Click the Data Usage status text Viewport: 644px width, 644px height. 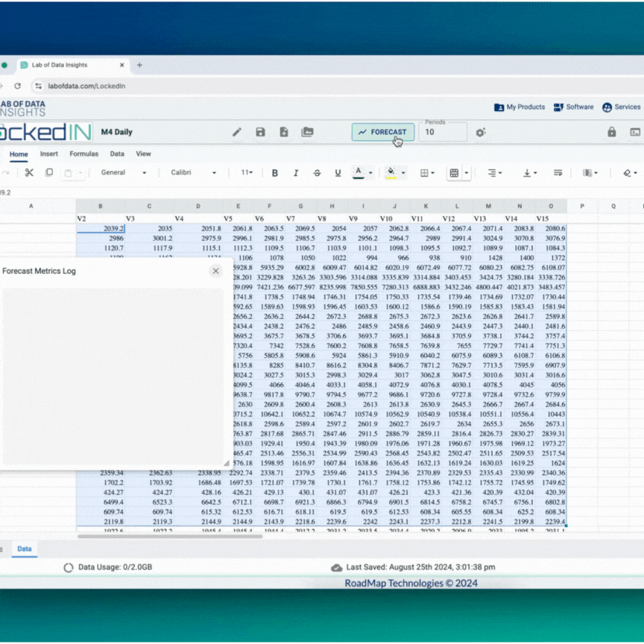(x=115, y=567)
